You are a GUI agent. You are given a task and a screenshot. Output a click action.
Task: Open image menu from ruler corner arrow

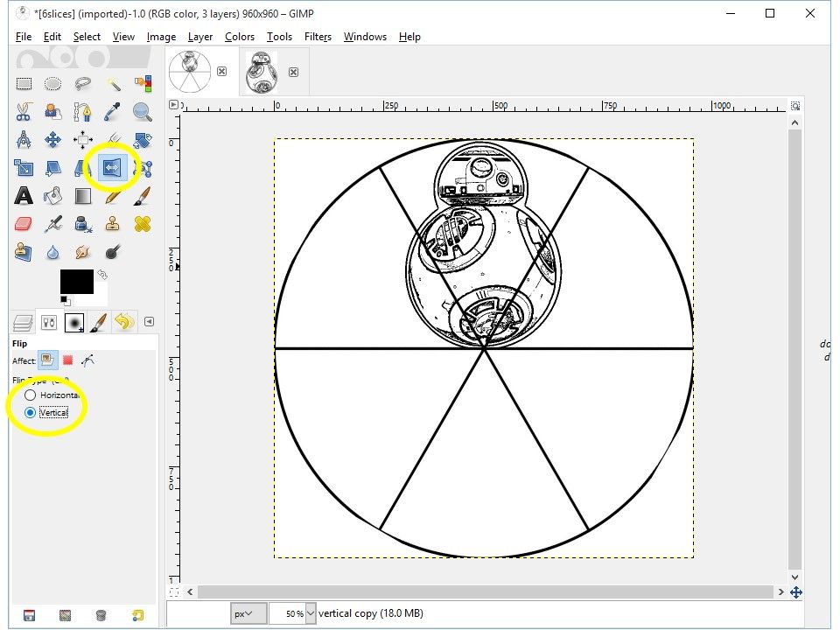(x=173, y=104)
